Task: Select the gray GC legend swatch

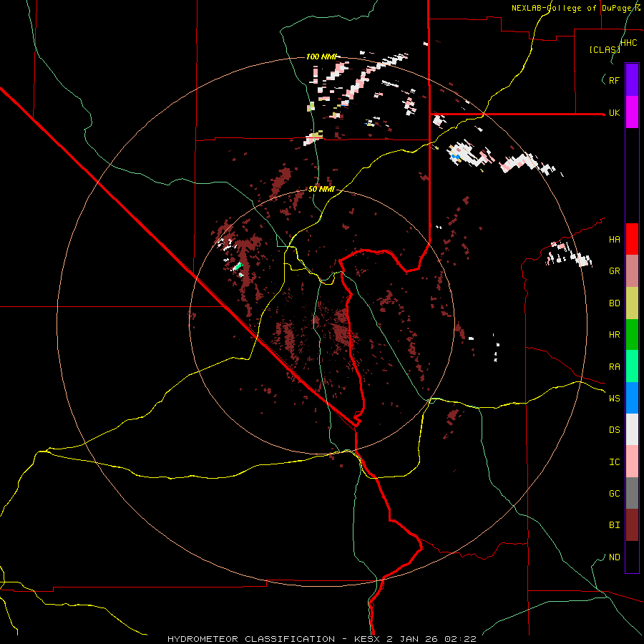Action: coord(632,493)
